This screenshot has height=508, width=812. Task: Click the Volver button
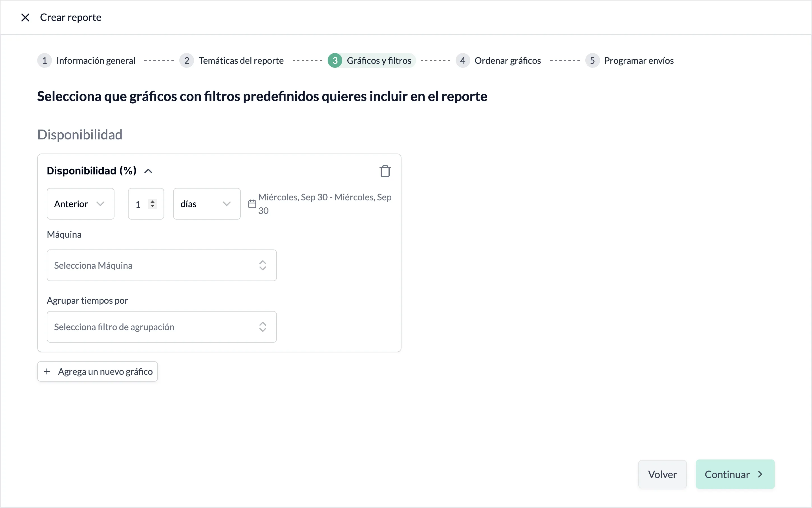(x=662, y=474)
